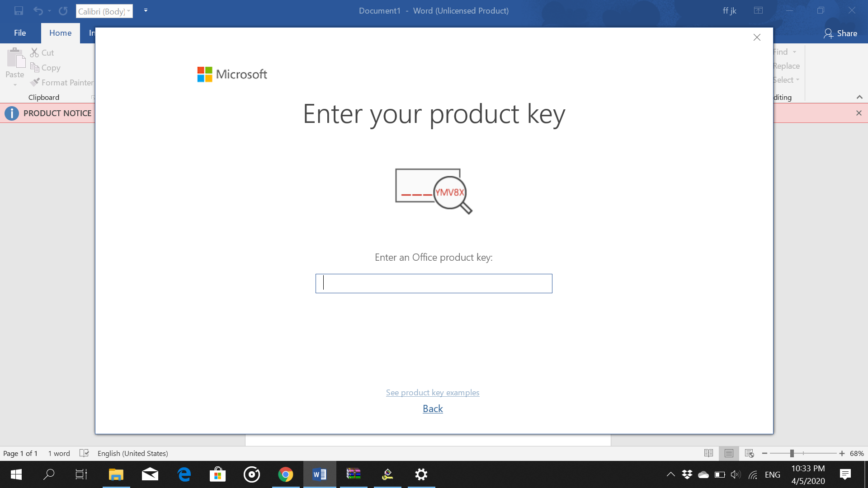
Task: Switch to Read Mode view
Action: tap(708, 453)
